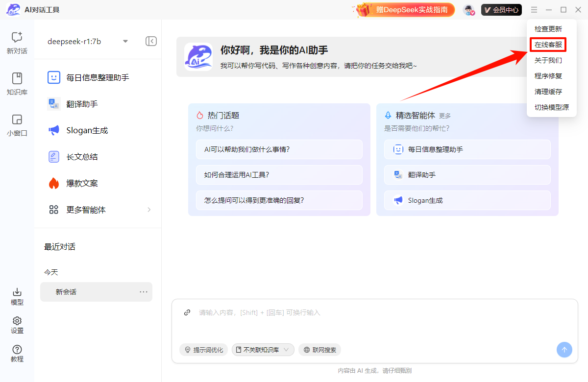Open the hamburger menu in title bar
The width and height of the screenshot is (588, 382).
click(534, 10)
